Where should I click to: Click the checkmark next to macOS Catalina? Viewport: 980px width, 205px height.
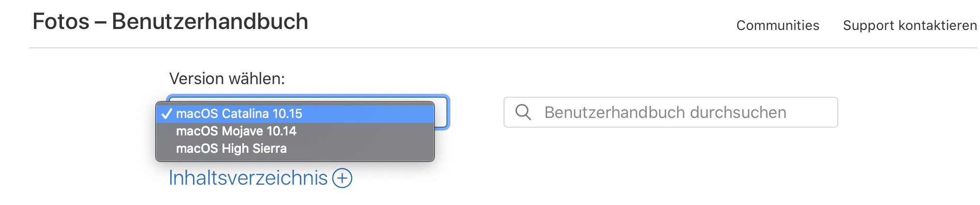[x=166, y=114]
